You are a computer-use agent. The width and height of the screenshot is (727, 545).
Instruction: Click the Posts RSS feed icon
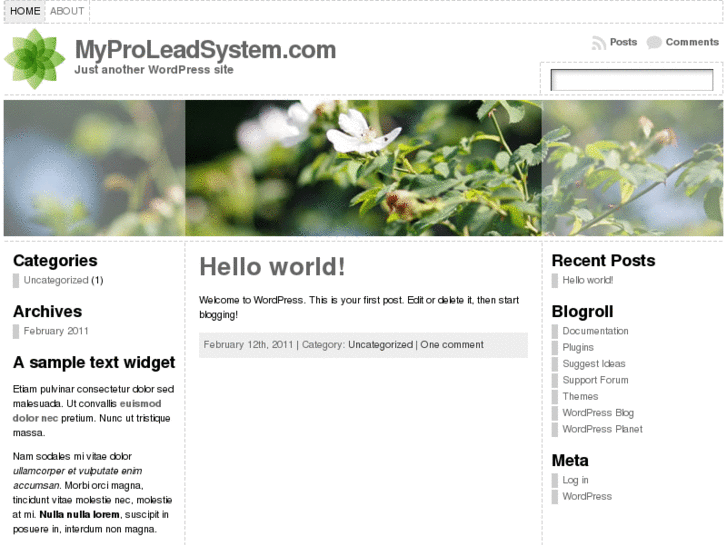[599, 43]
